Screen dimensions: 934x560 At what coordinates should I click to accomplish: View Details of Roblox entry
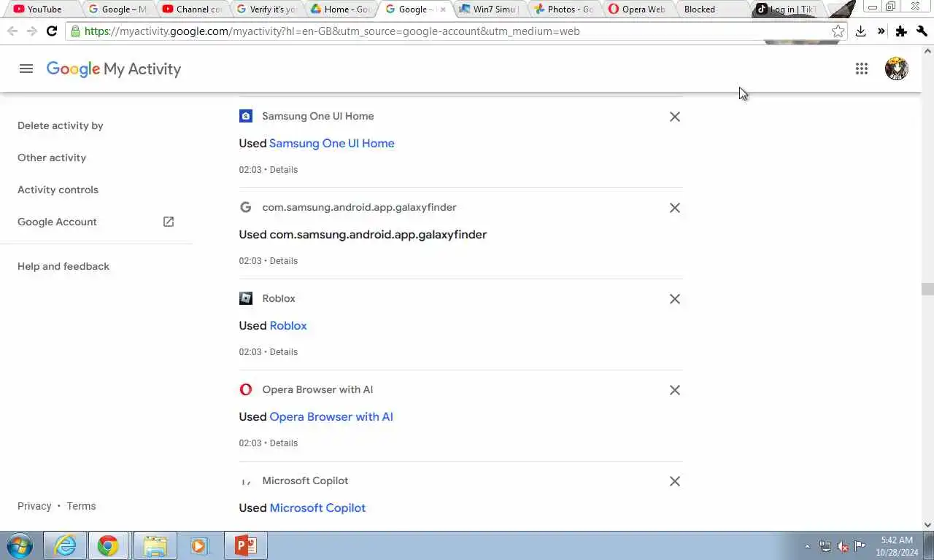tap(284, 351)
